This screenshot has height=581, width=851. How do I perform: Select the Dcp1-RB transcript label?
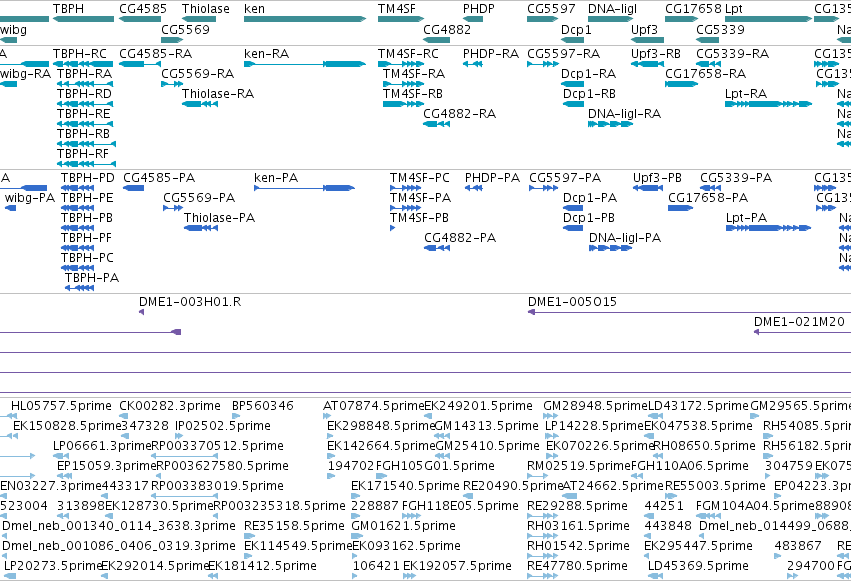tap(589, 94)
